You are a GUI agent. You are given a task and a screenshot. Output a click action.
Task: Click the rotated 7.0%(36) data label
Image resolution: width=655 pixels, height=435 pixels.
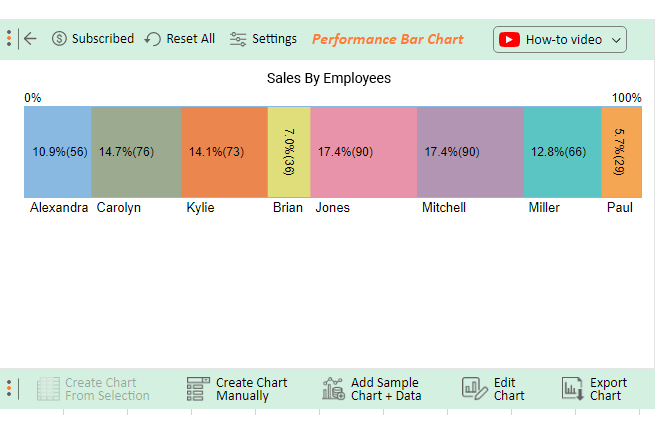pos(289,152)
